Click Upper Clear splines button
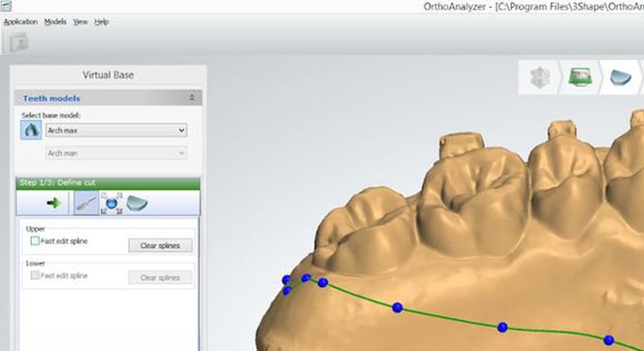This screenshot has width=644, height=351. click(160, 245)
